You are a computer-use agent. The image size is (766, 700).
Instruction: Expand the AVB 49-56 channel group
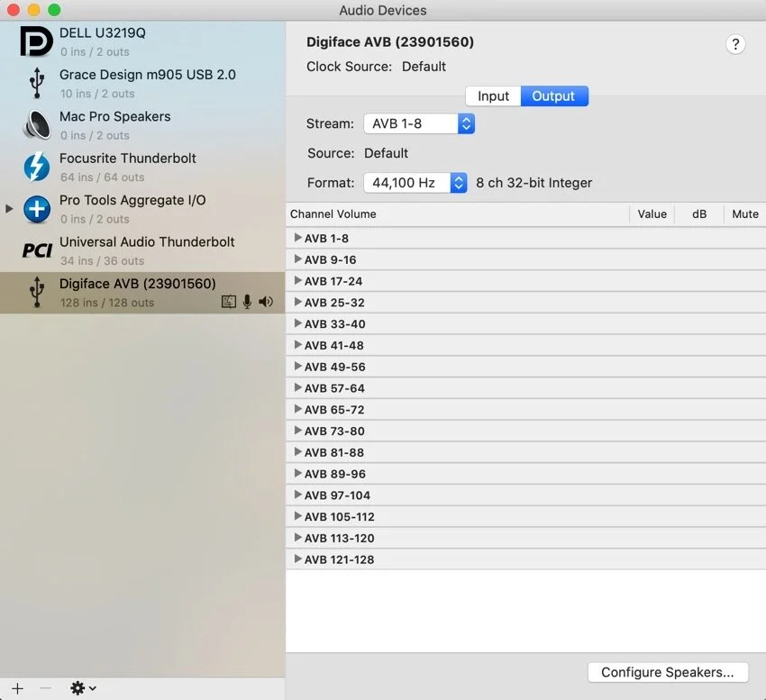click(297, 367)
